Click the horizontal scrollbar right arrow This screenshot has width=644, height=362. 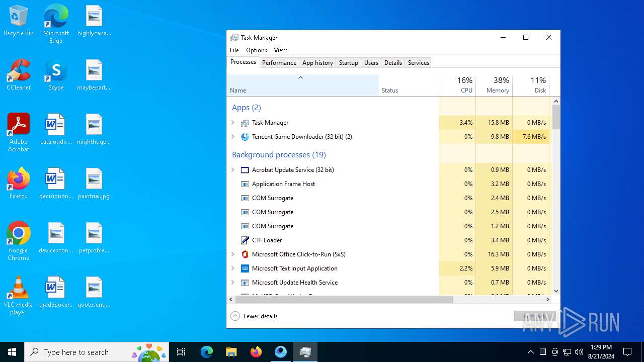548,299
